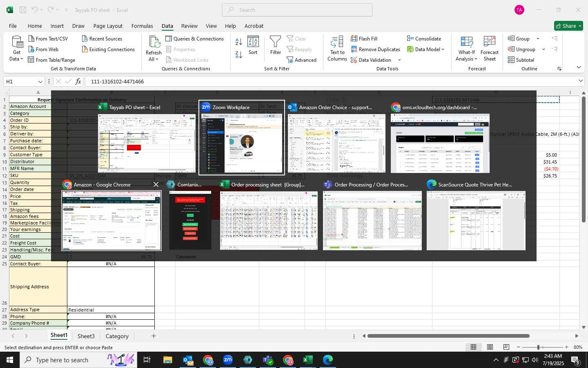588x368 pixels.
Task: Open Data Model dropdown
Action: 425,49
